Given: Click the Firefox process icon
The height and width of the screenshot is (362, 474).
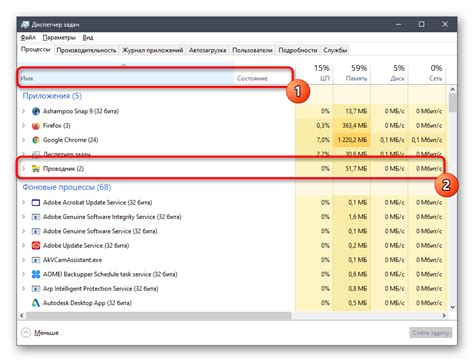Looking at the screenshot, I should point(36,126).
